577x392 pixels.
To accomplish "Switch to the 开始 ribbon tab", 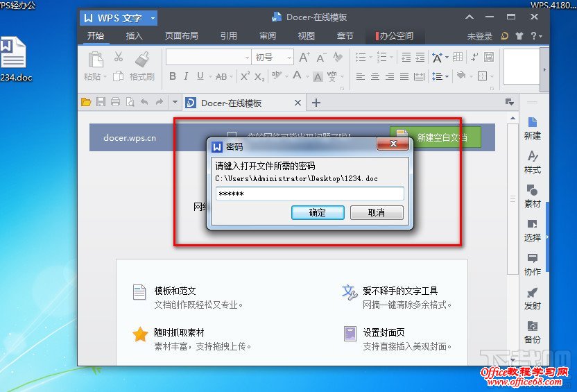I will (x=96, y=35).
